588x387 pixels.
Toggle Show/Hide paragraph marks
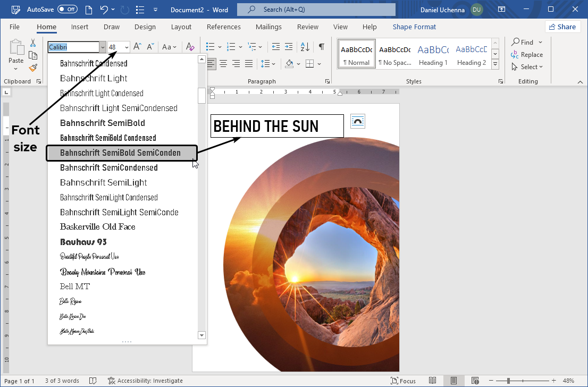321,47
